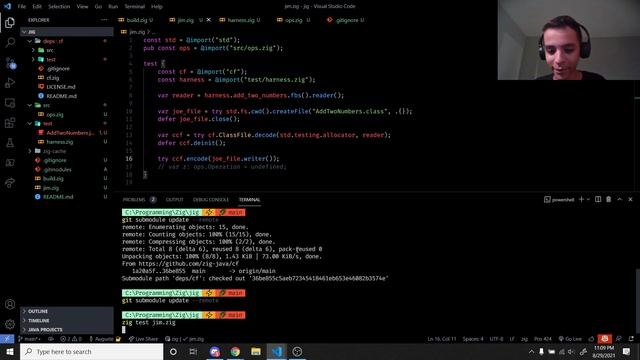The height and width of the screenshot is (360, 640).
Task: Click the red status bar icon right of Go Live
Action: click(x=604, y=339)
